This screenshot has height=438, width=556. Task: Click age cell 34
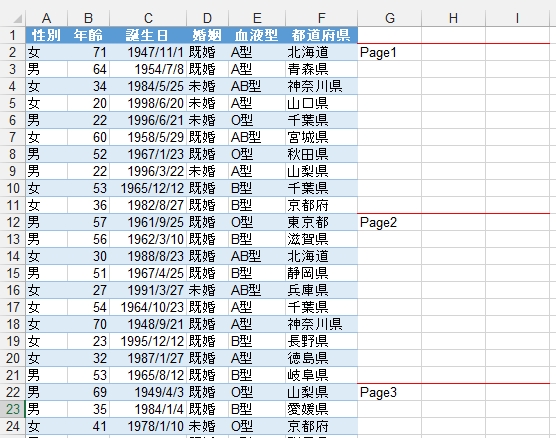coord(88,86)
